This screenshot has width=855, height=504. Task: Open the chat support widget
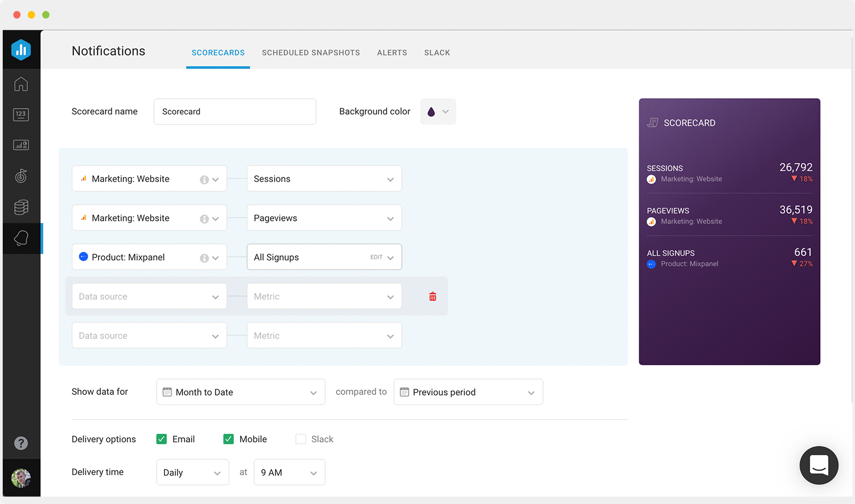pos(819,465)
